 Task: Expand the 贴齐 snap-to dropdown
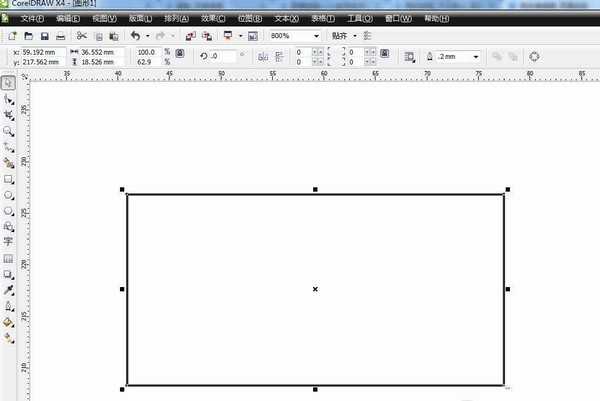point(355,36)
